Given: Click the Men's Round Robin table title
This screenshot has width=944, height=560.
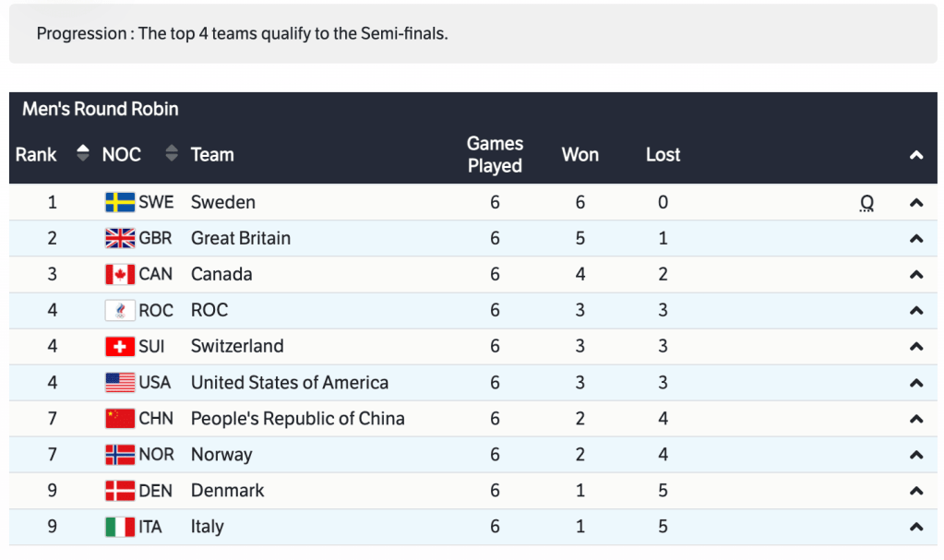Looking at the screenshot, I should (x=101, y=109).
